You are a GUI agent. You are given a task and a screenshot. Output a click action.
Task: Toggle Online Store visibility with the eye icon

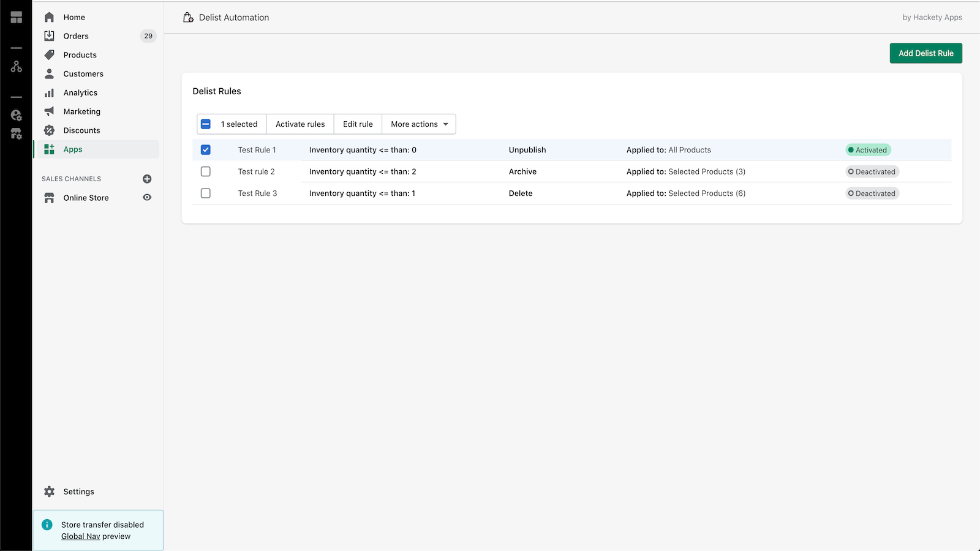coord(147,197)
